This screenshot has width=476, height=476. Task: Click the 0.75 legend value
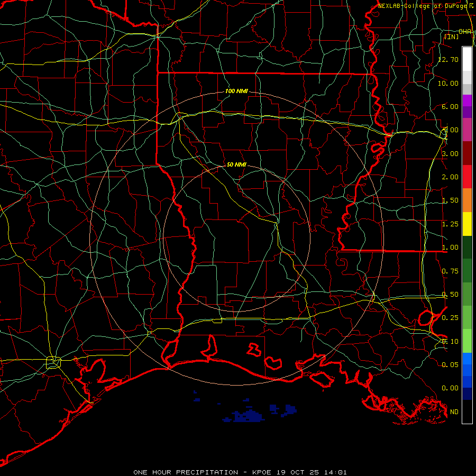coord(450,271)
